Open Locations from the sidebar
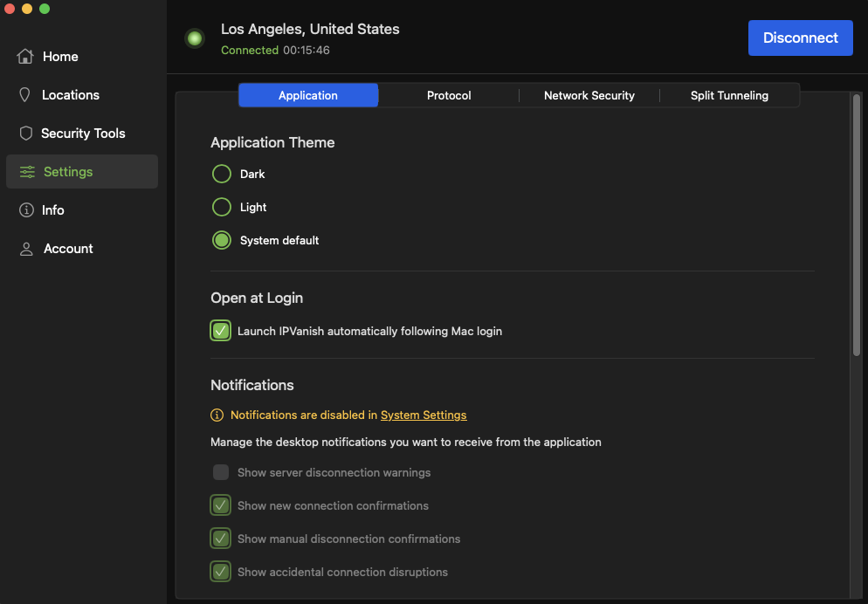This screenshot has width=868, height=604. 26,94
